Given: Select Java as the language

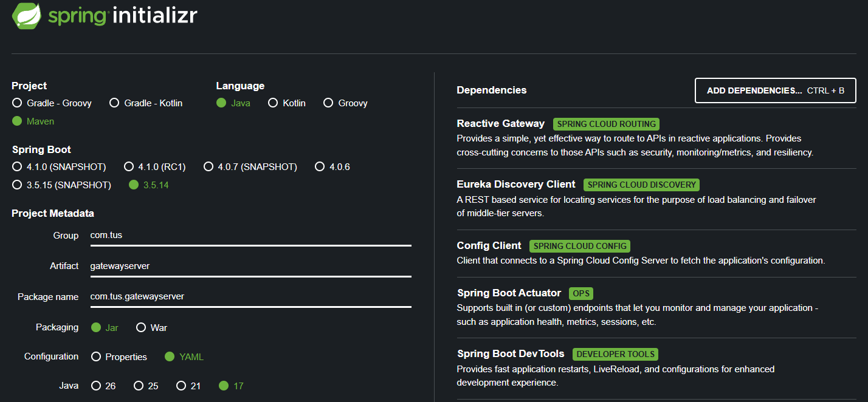Looking at the screenshot, I should click(233, 103).
